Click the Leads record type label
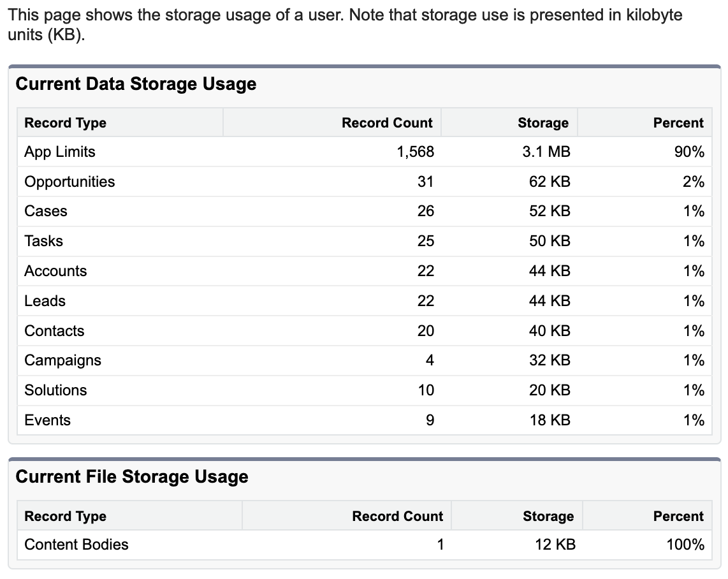This screenshot has height=579, width=728. [x=45, y=301]
